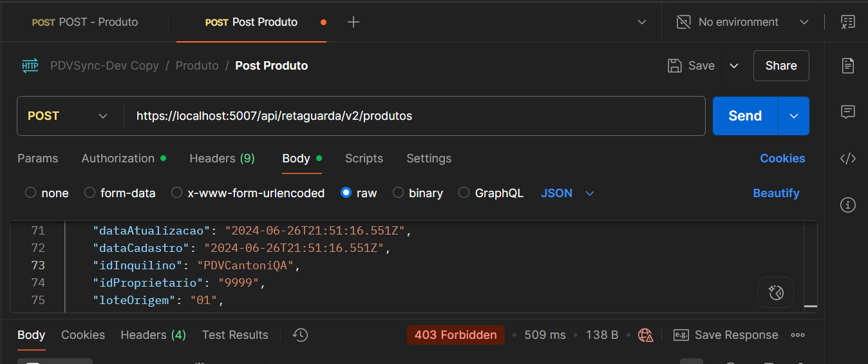This screenshot has height=364, width=868.
Task: Select the form-data radio option
Action: tap(90, 193)
